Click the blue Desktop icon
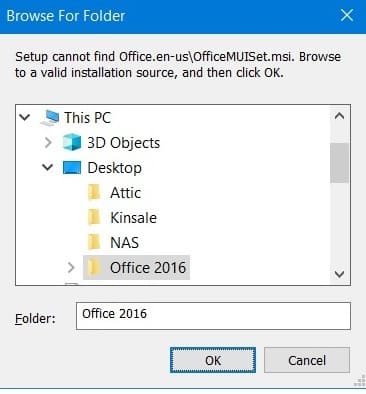This screenshot has width=366, height=394. 72,168
